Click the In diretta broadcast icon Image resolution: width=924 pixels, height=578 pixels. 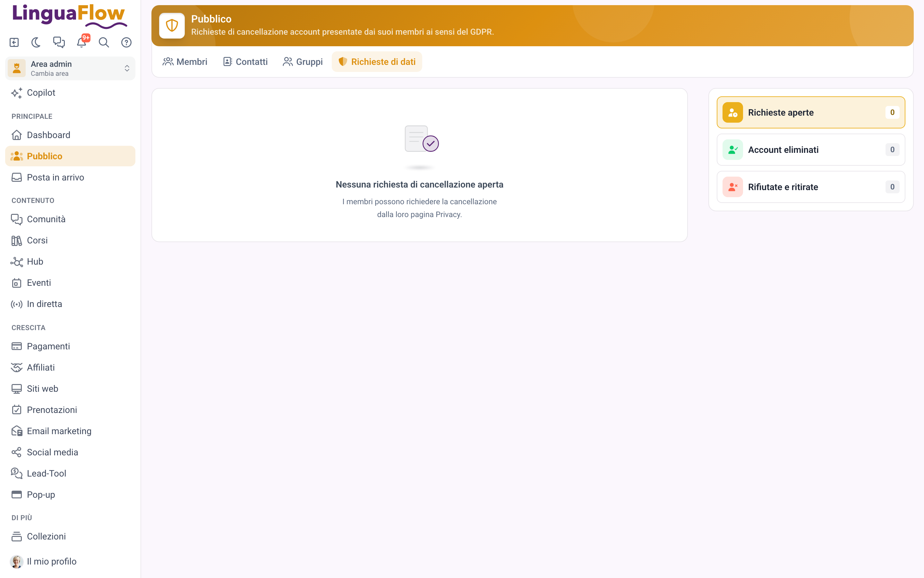point(16,304)
